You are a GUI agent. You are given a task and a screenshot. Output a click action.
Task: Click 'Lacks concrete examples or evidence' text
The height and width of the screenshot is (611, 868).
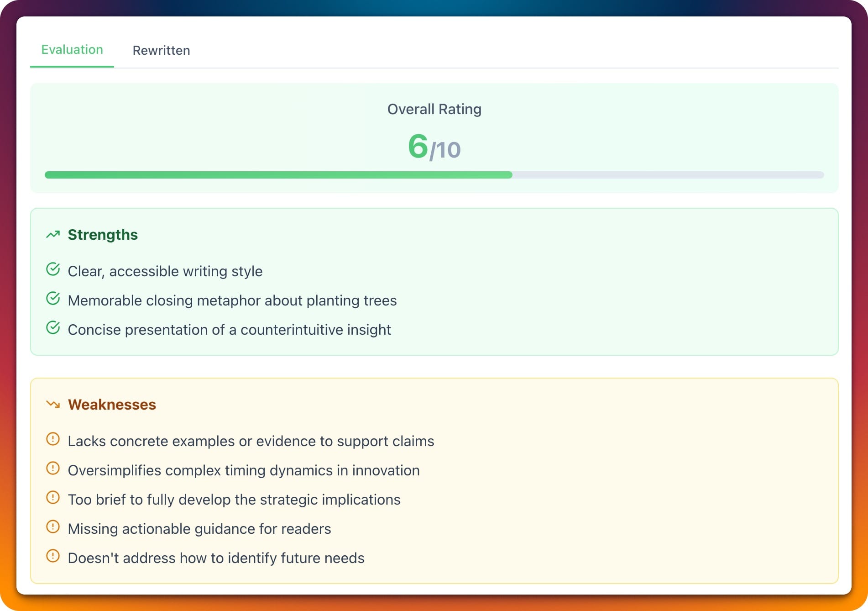point(251,441)
